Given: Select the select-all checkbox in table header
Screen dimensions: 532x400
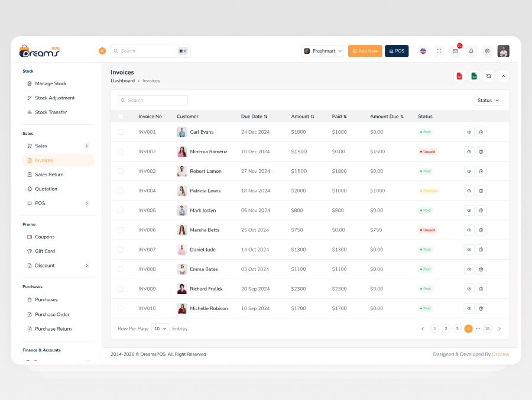Looking at the screenshot, I should [x=121, y=117].
